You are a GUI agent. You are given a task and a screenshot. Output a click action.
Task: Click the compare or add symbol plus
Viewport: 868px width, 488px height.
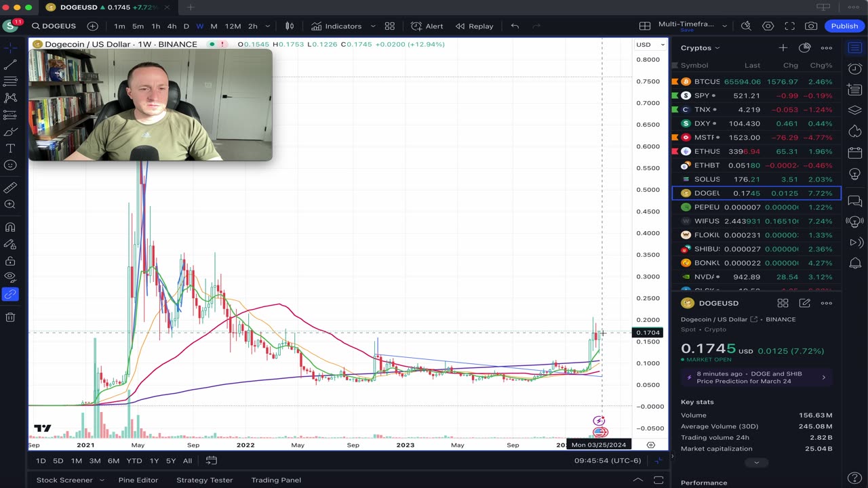coord(92,26)
